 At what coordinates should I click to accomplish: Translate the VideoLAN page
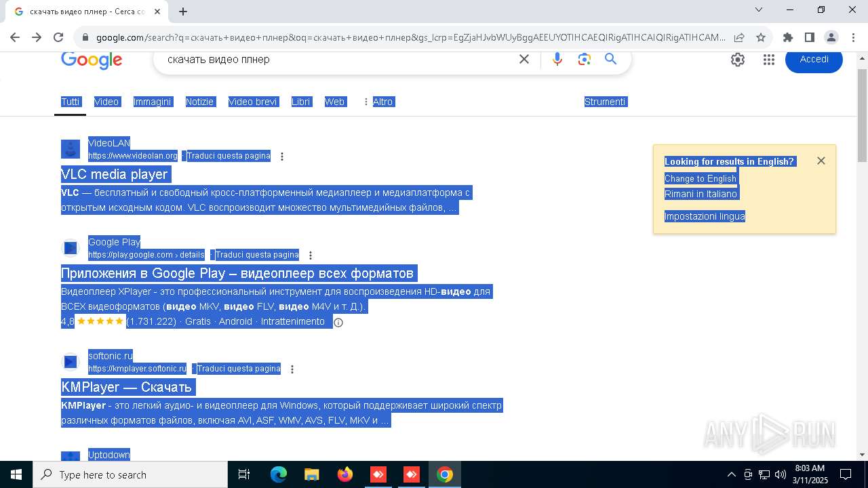tap(229, 156)
